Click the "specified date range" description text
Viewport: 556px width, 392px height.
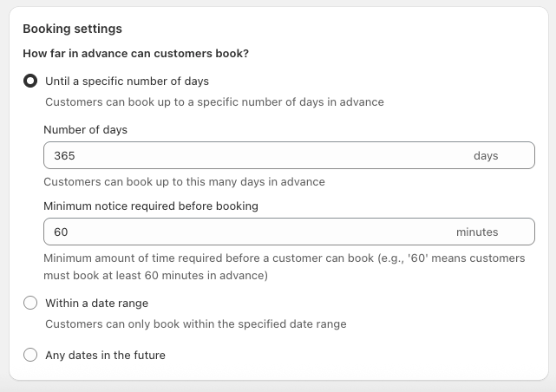(x=195, y=324)
